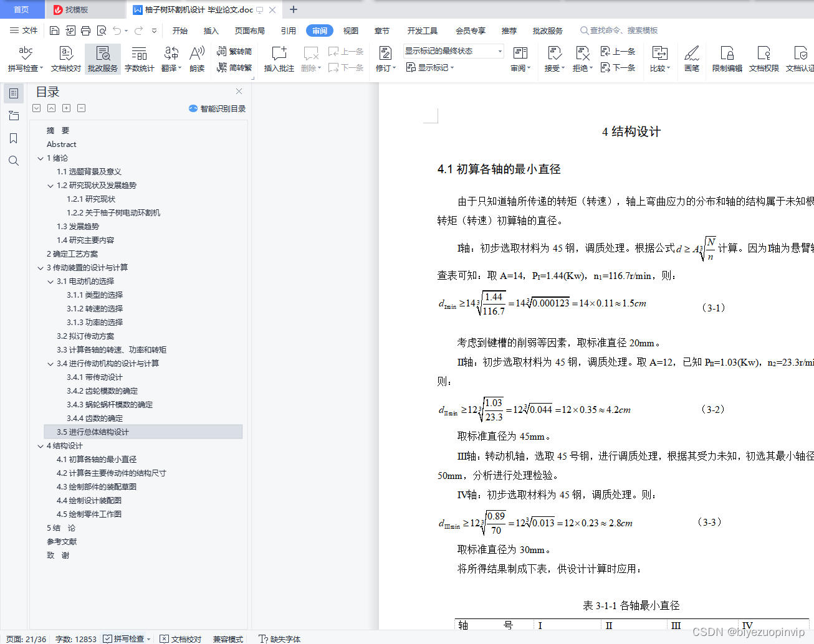Jump to the 参考文献 outline entry
Screen dimensions: 814x644
tap(62, 541)
